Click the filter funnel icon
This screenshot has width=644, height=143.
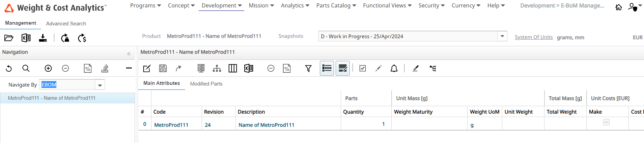click(308, 69)
